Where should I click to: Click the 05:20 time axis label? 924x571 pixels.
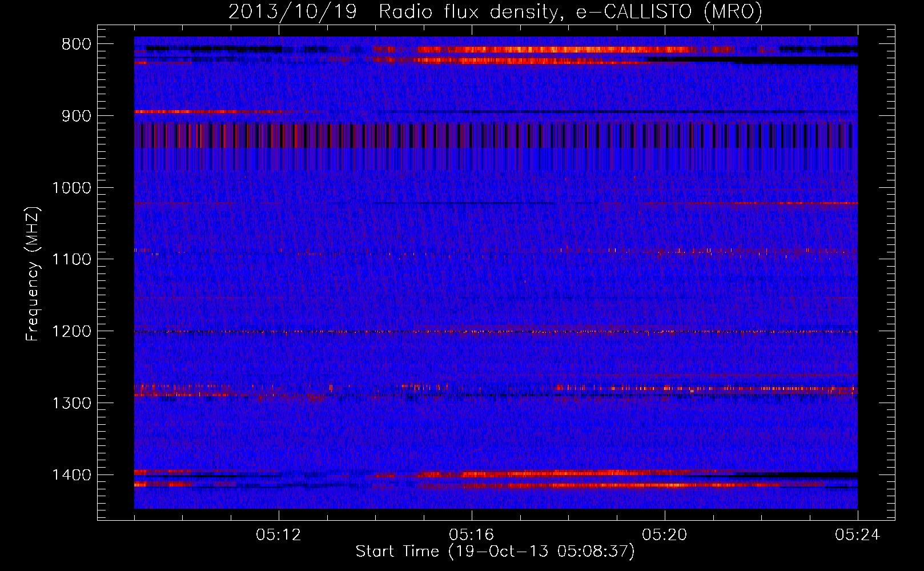click(665, 535)
